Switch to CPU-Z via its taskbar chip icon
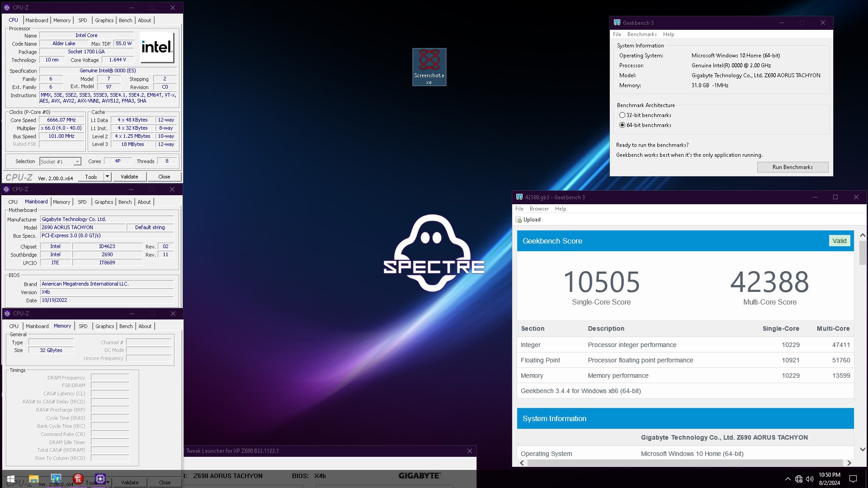 100,479
